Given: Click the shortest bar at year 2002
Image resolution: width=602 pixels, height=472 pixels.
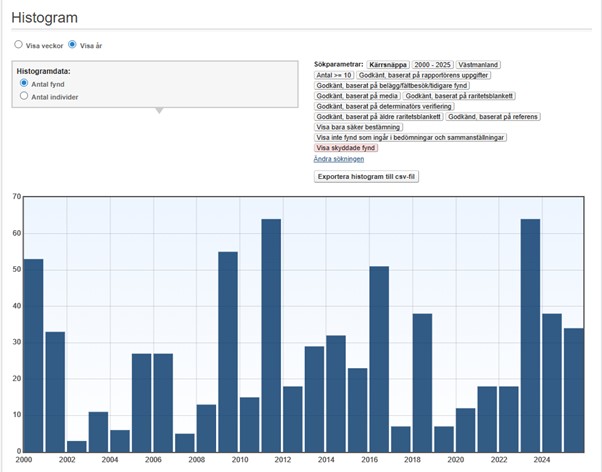Looking at the screenshot, I should pyautogui.click(x=76, y=446).
